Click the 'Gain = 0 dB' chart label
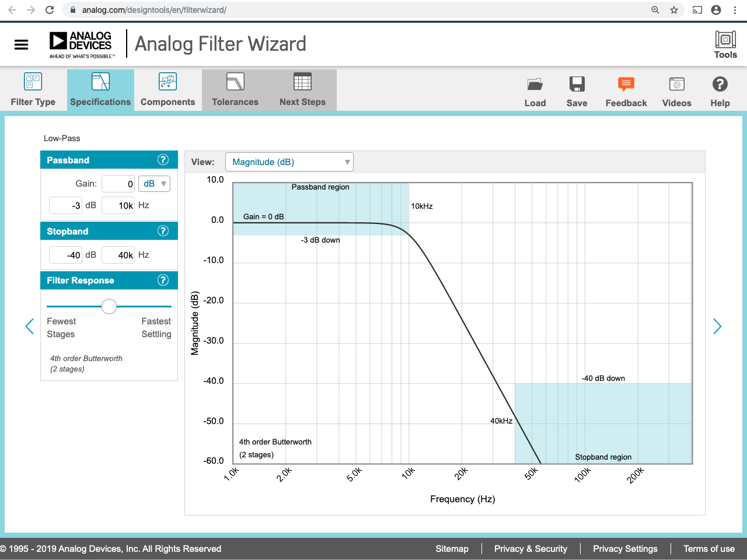This screenshot has width=747, height=560. click(264, 216)
